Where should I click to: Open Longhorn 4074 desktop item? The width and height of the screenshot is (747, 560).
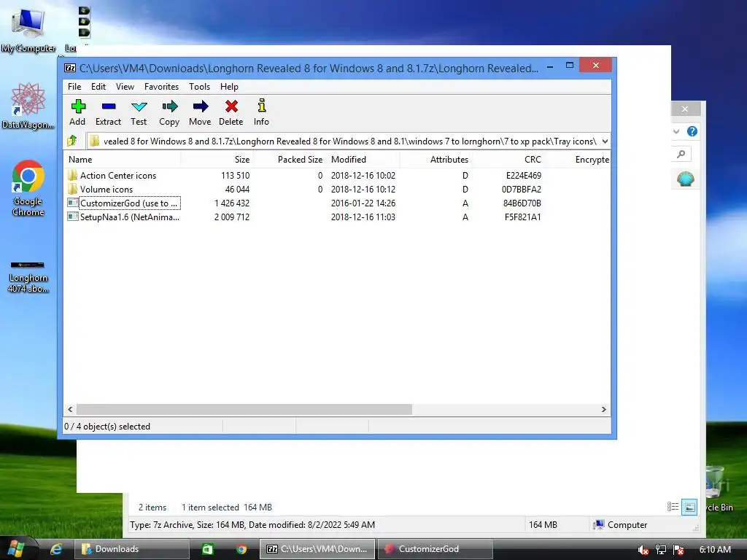coord(28,276)
